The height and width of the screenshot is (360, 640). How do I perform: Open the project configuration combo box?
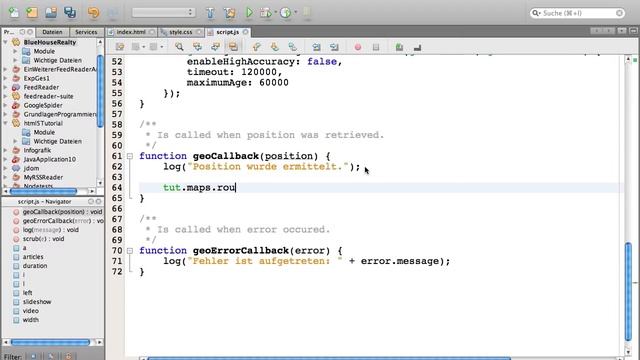pos(163,12)
